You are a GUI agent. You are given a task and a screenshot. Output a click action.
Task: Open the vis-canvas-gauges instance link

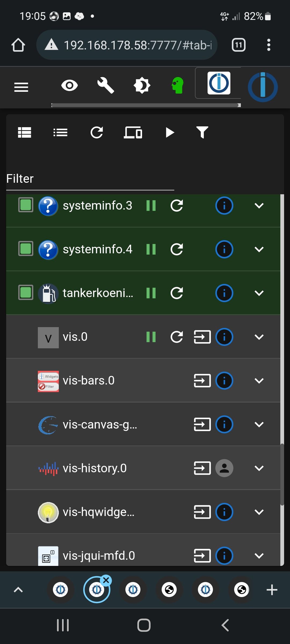point(202,425)
